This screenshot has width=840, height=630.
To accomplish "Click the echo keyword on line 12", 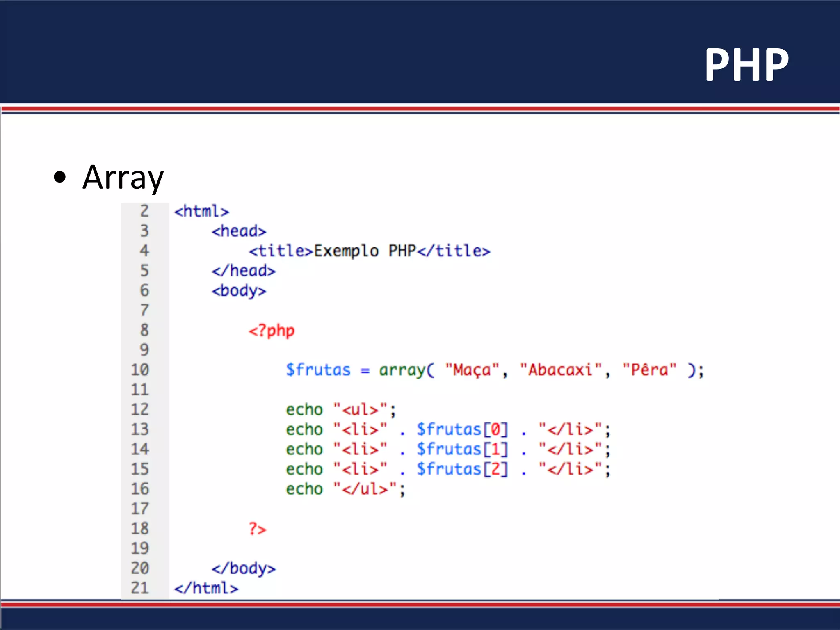I will pyautogui.click(x=304, y=410).
